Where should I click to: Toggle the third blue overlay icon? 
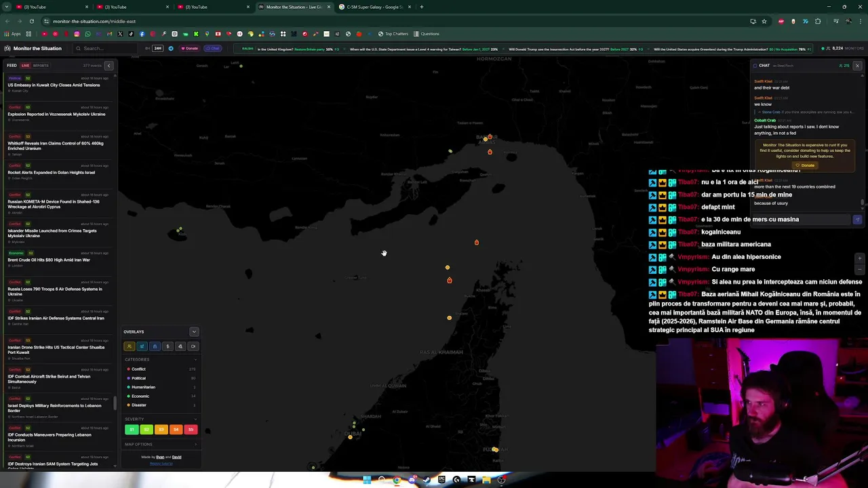click(x=155, y=346)
